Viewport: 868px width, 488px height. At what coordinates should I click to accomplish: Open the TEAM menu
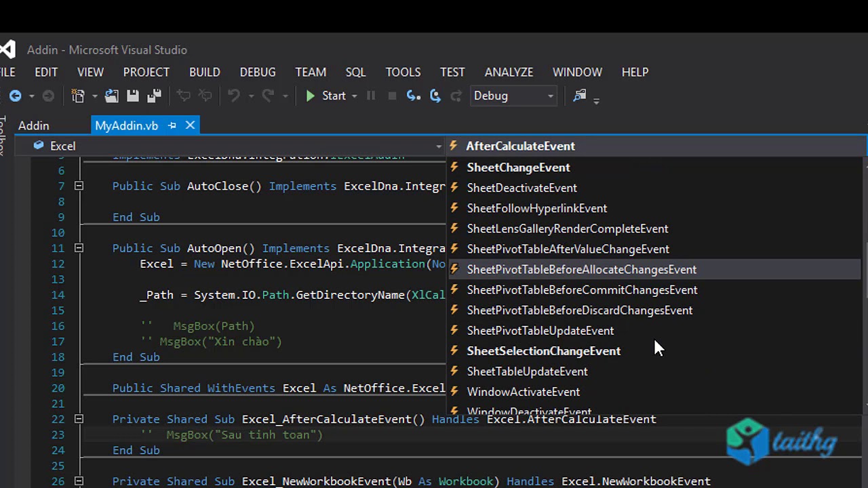coord(311,72)
